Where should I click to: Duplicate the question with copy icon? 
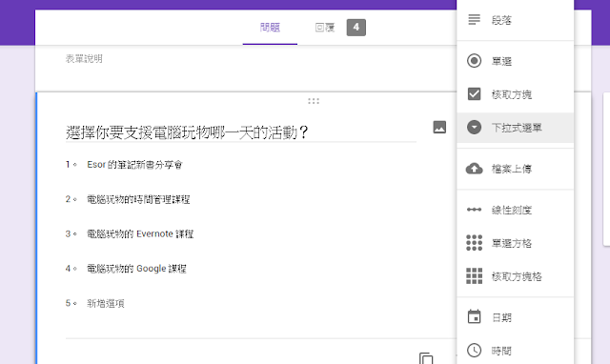(x=426, y=358)
